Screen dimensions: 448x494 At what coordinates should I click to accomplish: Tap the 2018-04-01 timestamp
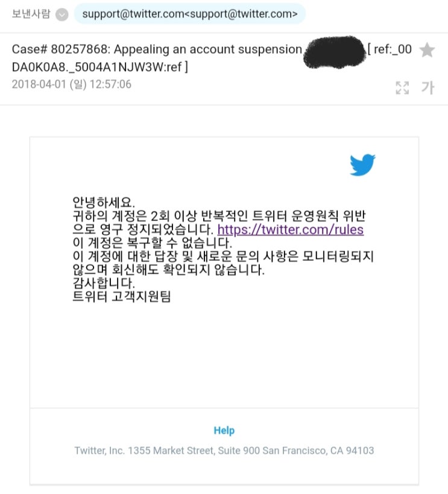[x=72, y=84]
